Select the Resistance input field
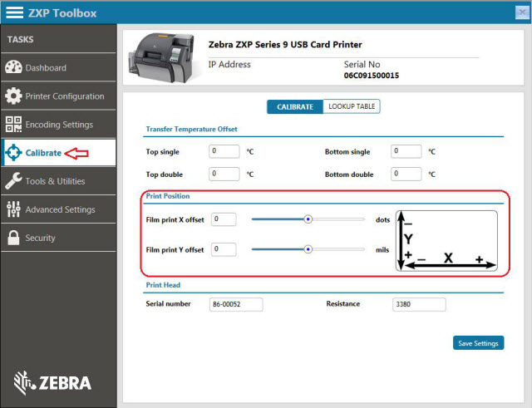The height and width of the screenshot is (408, 532). 419,304
